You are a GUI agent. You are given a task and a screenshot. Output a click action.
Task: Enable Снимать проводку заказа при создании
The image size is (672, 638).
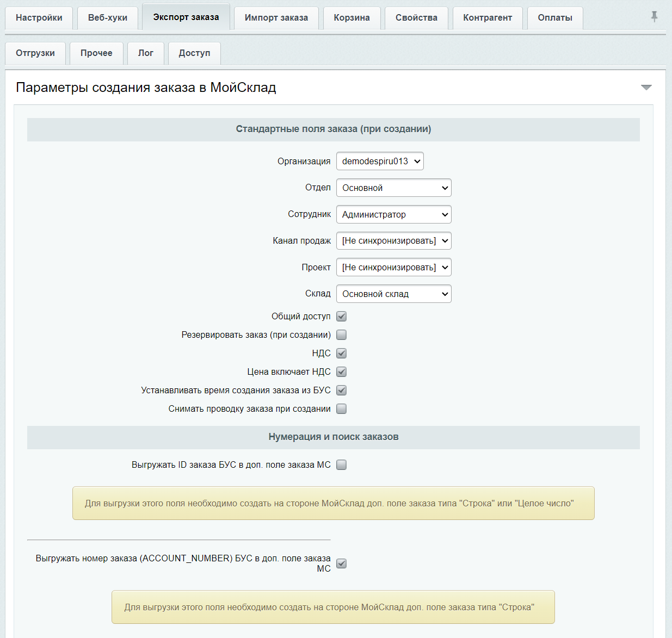(x=341, y=408)
